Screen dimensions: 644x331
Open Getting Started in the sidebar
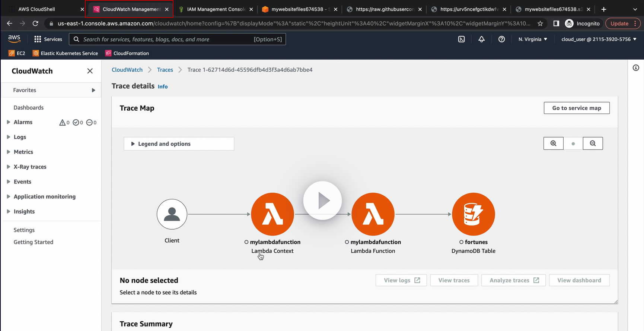[34, 242]
